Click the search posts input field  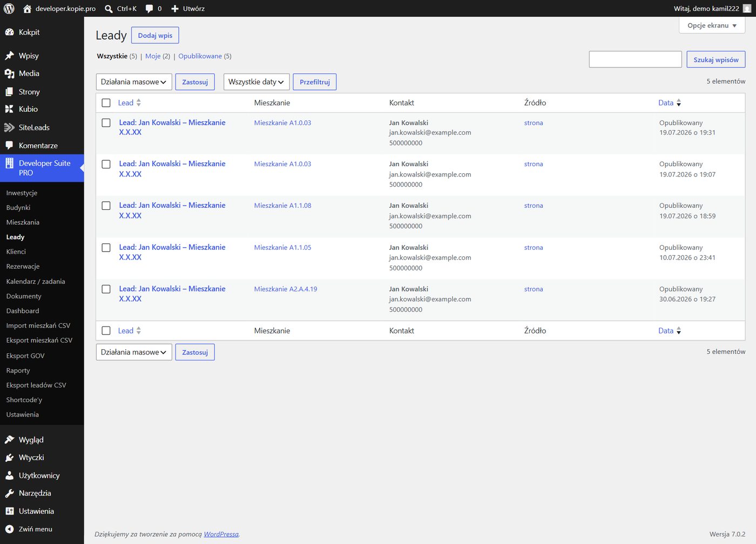635,59
